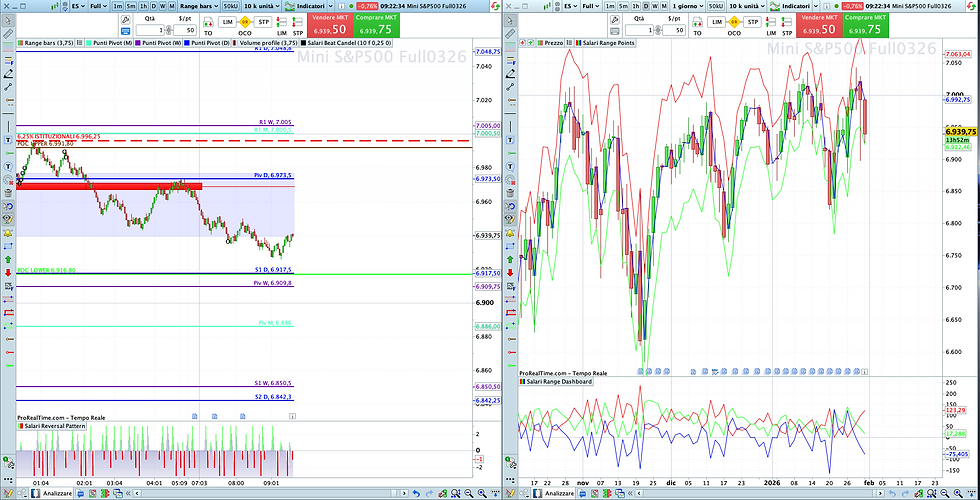Click the OCO diamond in left order bar
The height and width of the screenshot is (500, 980).
click(x=245, y=22)
